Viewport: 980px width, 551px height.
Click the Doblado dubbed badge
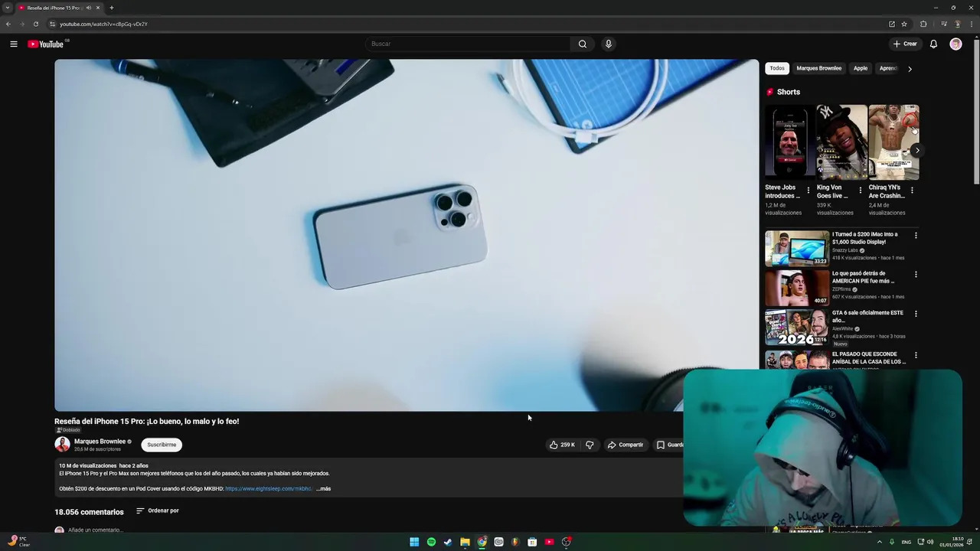click(x=67, y=430)
